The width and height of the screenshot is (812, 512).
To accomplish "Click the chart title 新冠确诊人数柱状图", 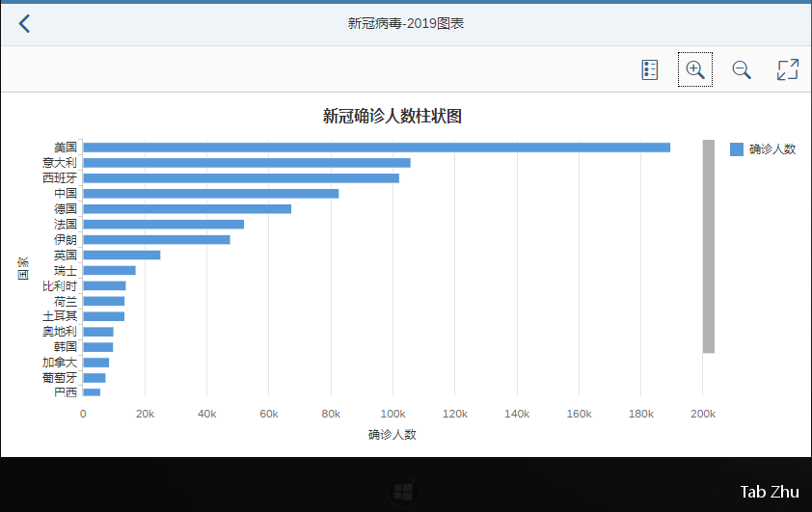I will (392, 116).
